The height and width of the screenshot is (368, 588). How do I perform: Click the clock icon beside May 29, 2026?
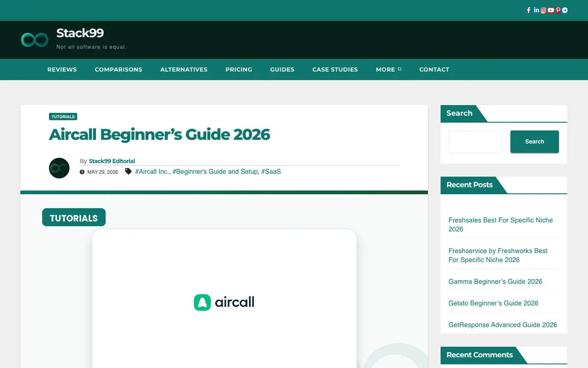click(x=82, y=172)
